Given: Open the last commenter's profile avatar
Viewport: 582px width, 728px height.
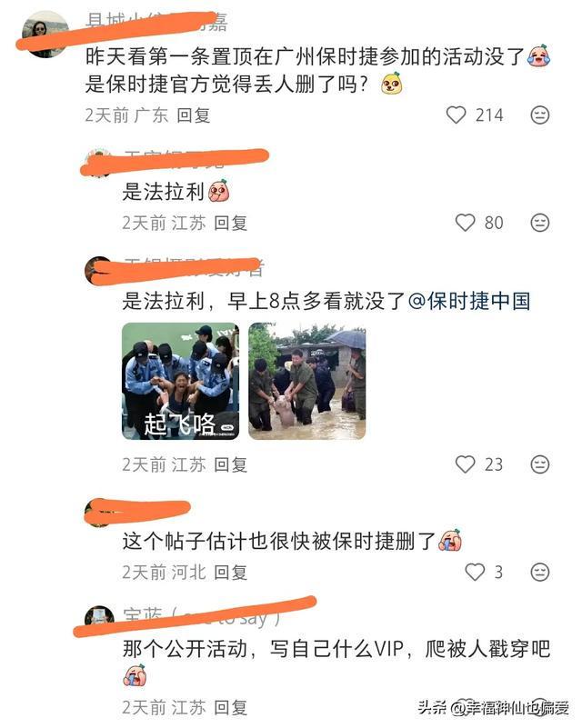Looking at the screenshot, I should click(99, 617).
